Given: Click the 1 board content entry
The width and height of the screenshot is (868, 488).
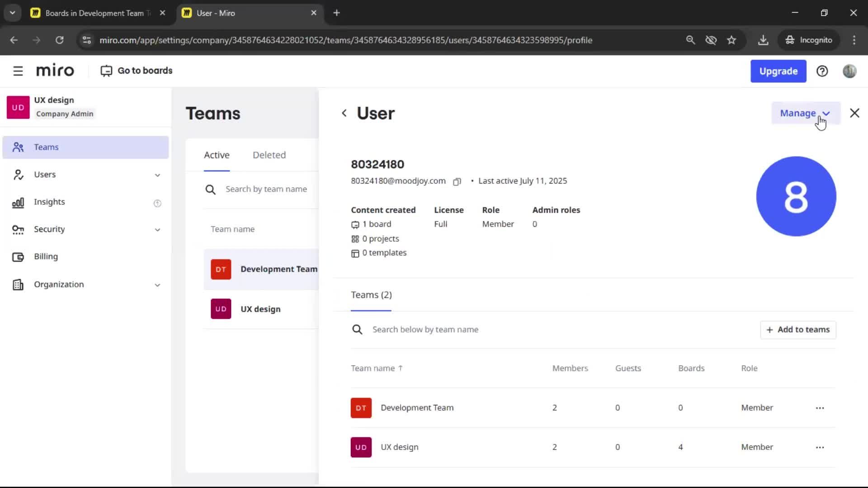Looking at the screenshot, I should point(371,224).
